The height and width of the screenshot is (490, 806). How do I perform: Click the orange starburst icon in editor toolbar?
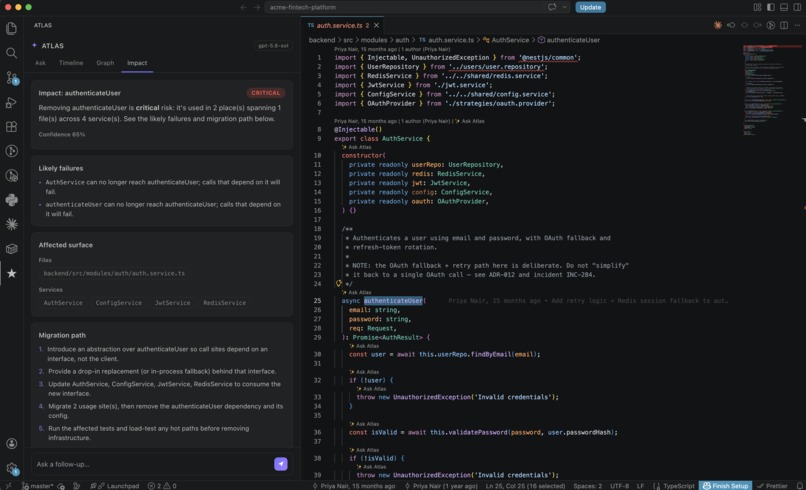pos(718,25)
